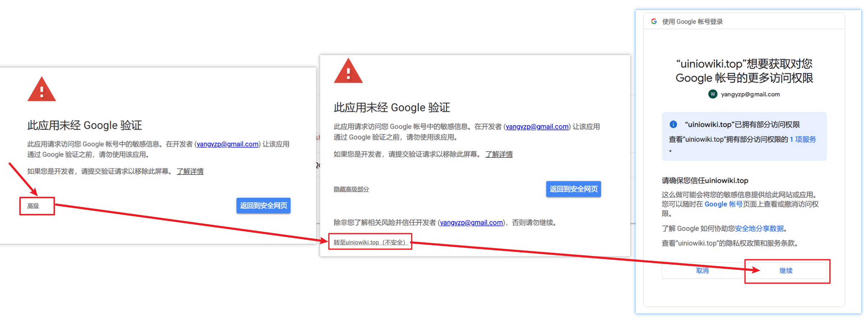Viewport: 868px width, 322px height.
Task: Click red warning triangle in left dialog
Action: 42,89
